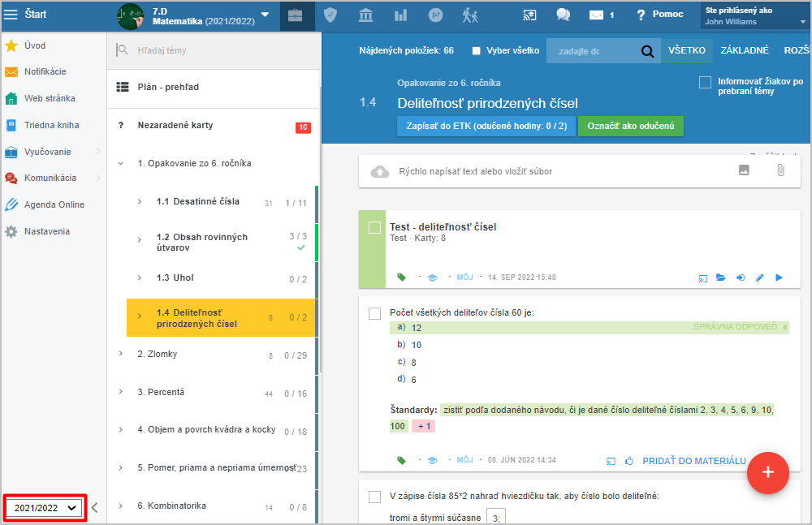Image resolution: width=812 pixels, height=525 pixels.
Task: Tick the Vyber všetko checkbox
Action: coord(477,51)
